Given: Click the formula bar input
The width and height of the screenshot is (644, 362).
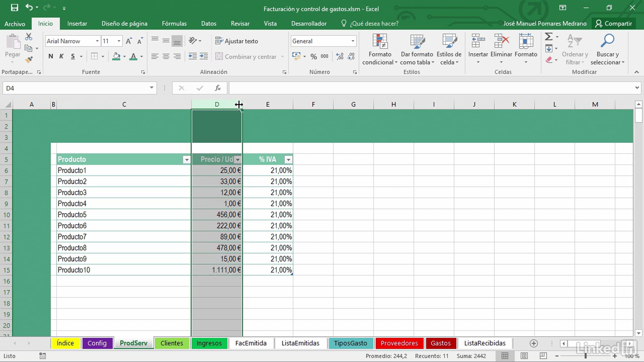Looking at the screenshot, I should pyautogui.click(x=431, y=88).
